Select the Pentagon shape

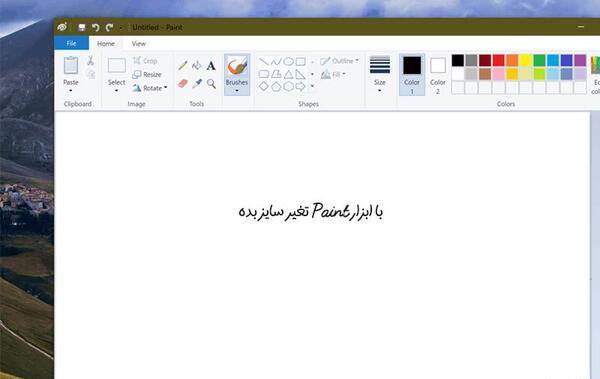(276, 87)
